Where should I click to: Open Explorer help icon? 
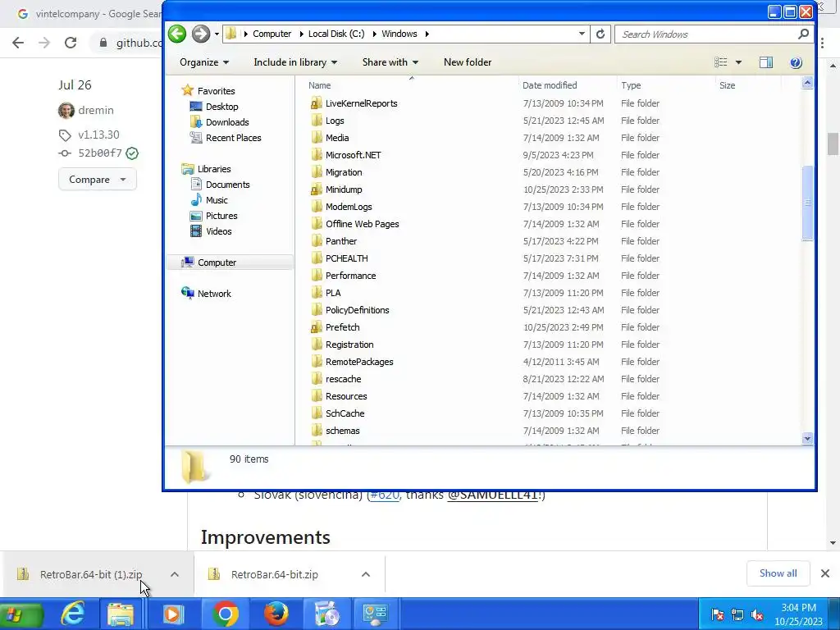796,62
